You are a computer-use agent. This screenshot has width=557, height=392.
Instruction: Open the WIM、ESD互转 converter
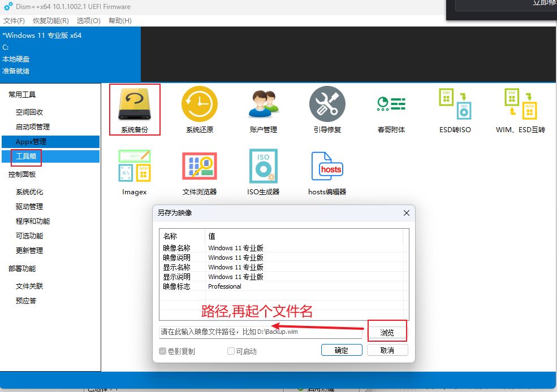520,110
